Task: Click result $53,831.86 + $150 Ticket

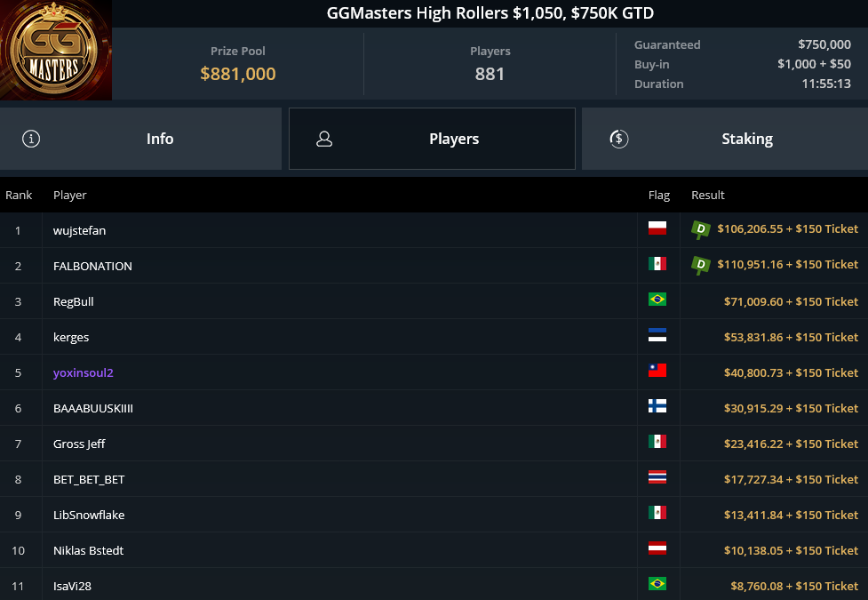Action: coord(791,337)
